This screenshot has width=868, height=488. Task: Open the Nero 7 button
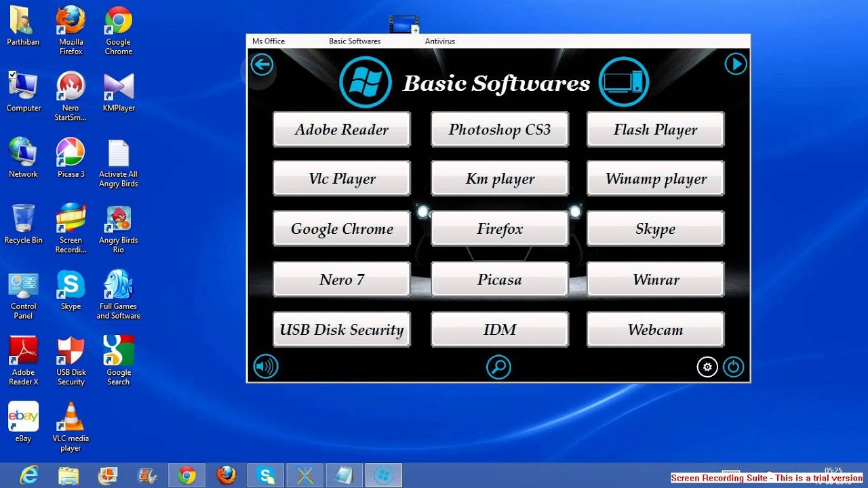(x=342, y=279)
